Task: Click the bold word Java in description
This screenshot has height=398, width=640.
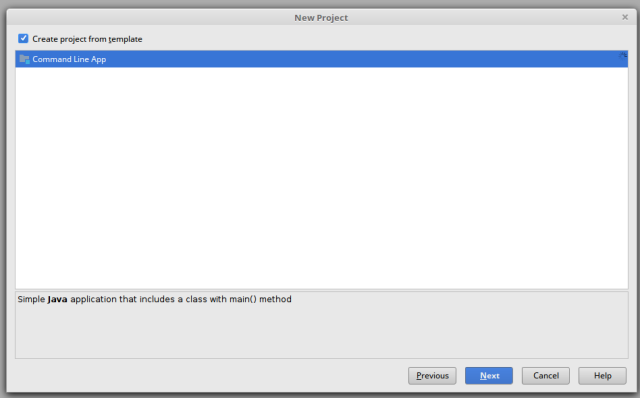Action: point(57,299)
